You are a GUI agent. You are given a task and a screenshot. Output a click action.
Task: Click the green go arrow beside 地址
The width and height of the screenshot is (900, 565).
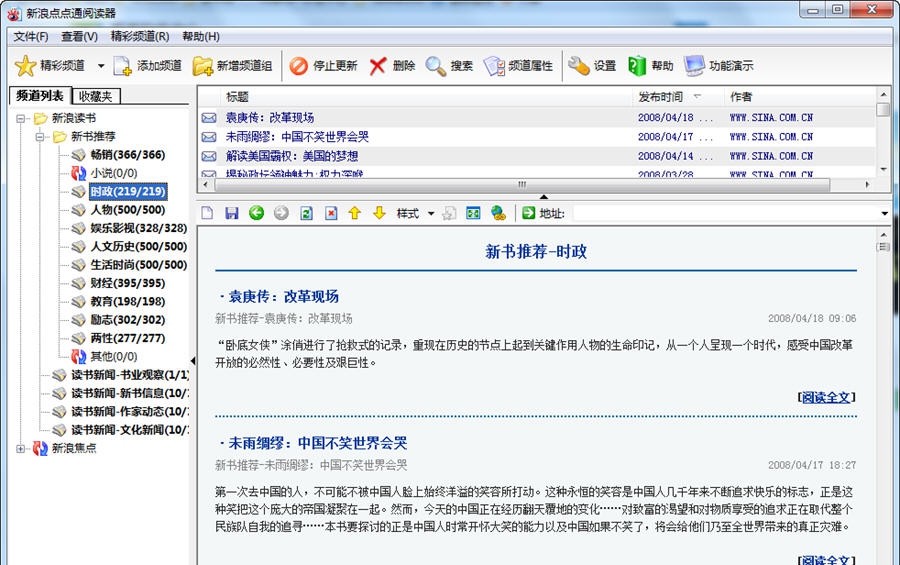tap(529, 214)
